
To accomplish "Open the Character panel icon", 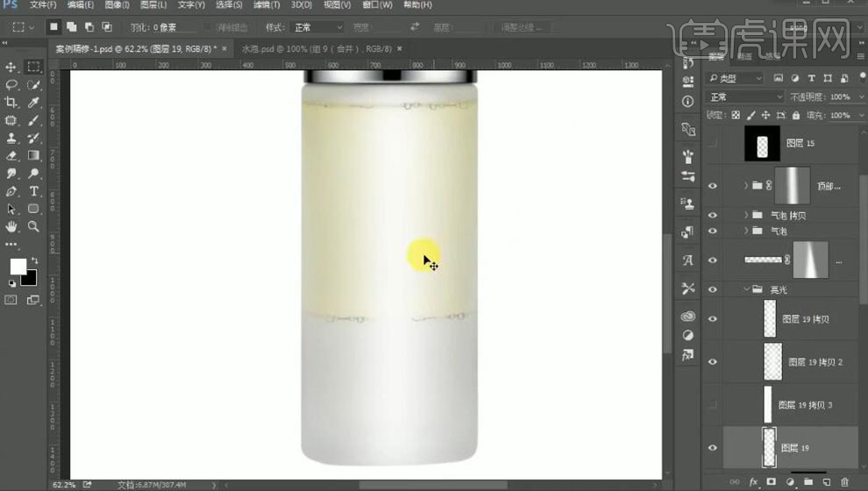I will tap(687, 260).
